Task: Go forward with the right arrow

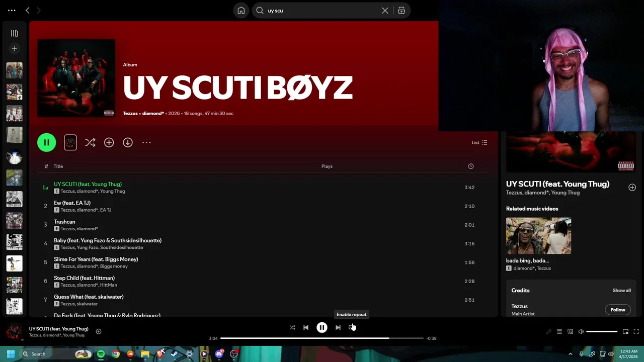Action: point(39,11)
